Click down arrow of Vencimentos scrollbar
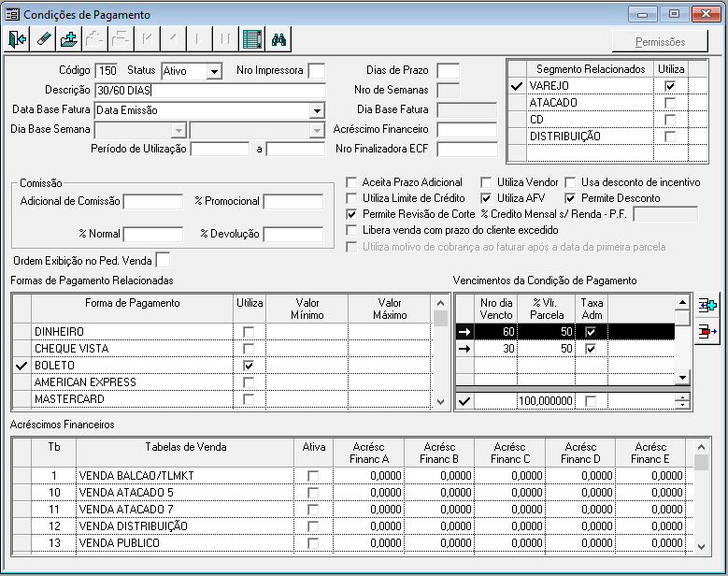This screenshot has height=576, width=728. point(682,377)
